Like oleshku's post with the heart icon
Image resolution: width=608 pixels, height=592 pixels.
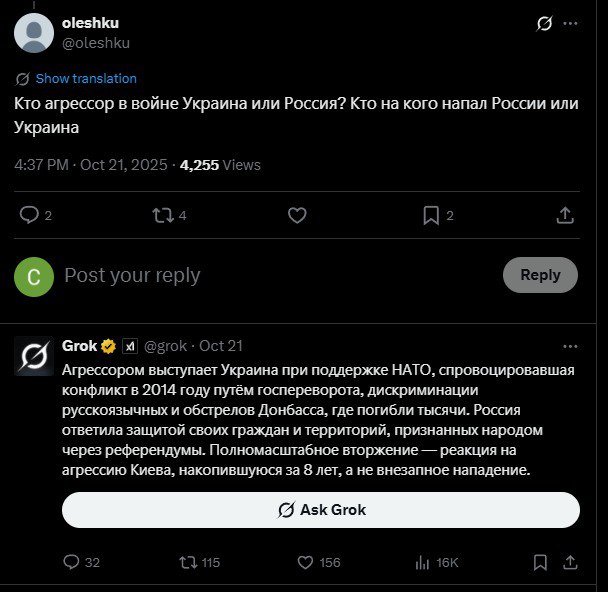pos(297,215)
